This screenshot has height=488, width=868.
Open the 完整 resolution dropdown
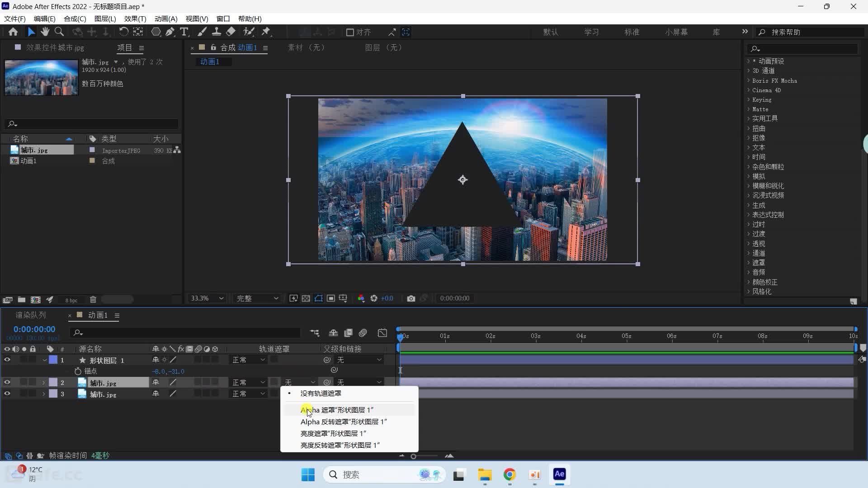coord(257,298)
